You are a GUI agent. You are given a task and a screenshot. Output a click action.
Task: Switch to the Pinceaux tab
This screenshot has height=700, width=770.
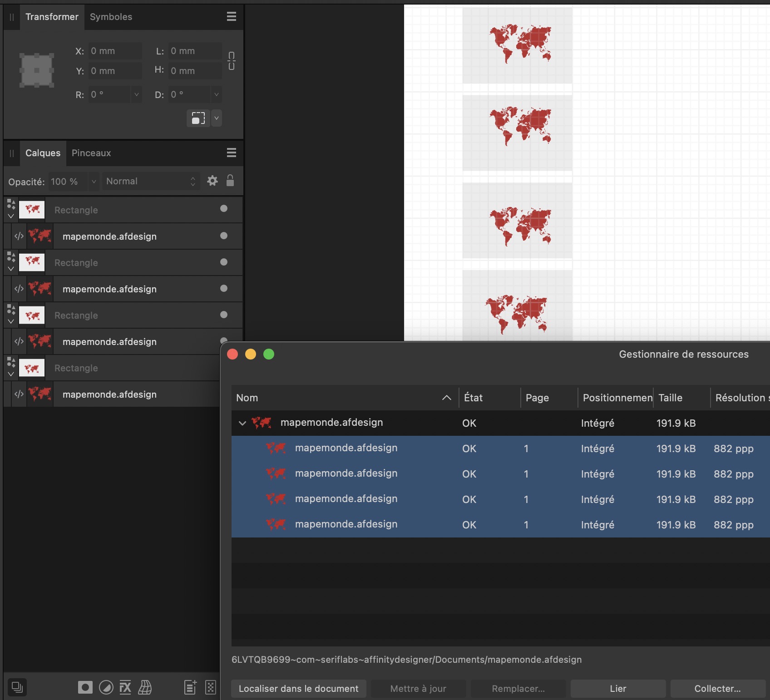(x=91, y=153)
